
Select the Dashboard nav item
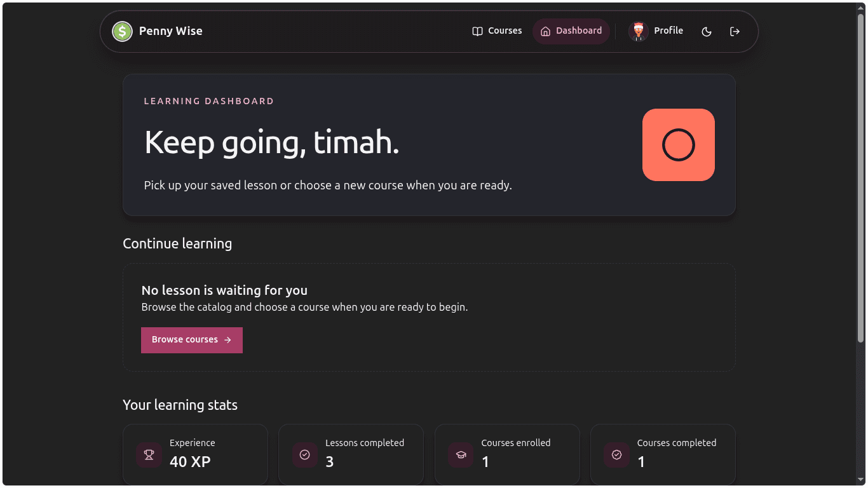(571, 31)
